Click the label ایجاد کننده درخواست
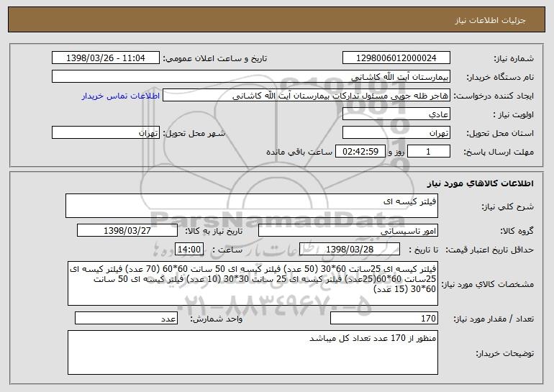 click(494, 96)
